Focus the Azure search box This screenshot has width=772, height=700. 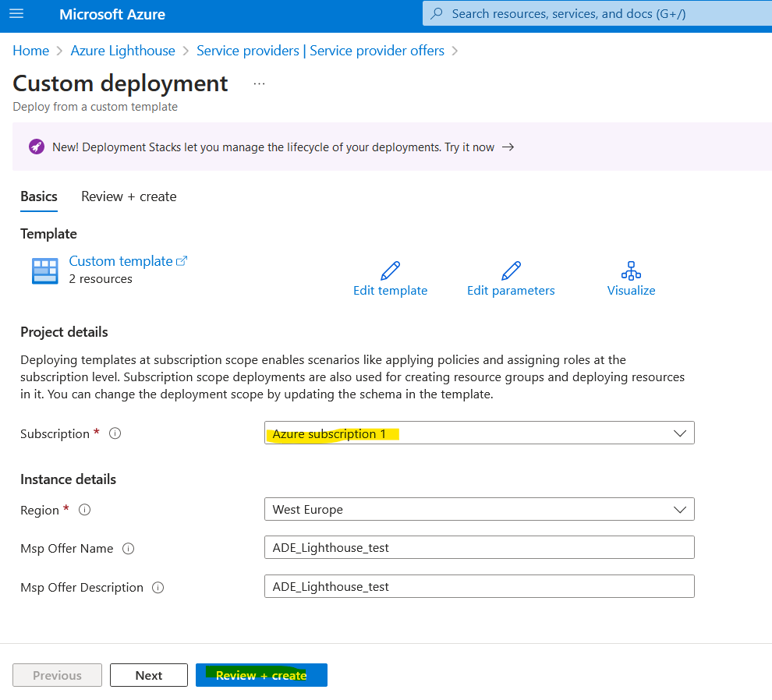(597, 14)
